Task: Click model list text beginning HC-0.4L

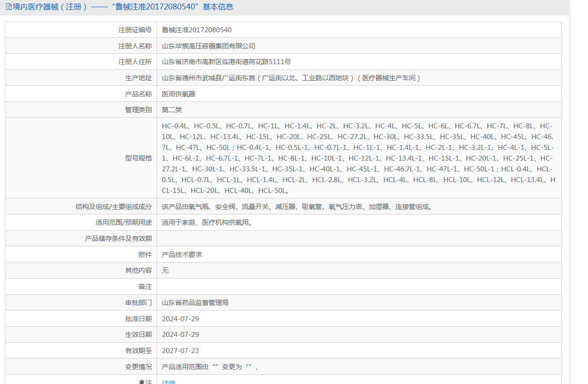Action: [359, 158]
